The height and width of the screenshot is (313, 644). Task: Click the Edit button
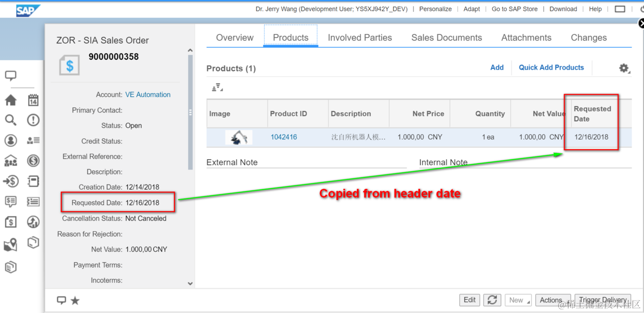point(469,300)
